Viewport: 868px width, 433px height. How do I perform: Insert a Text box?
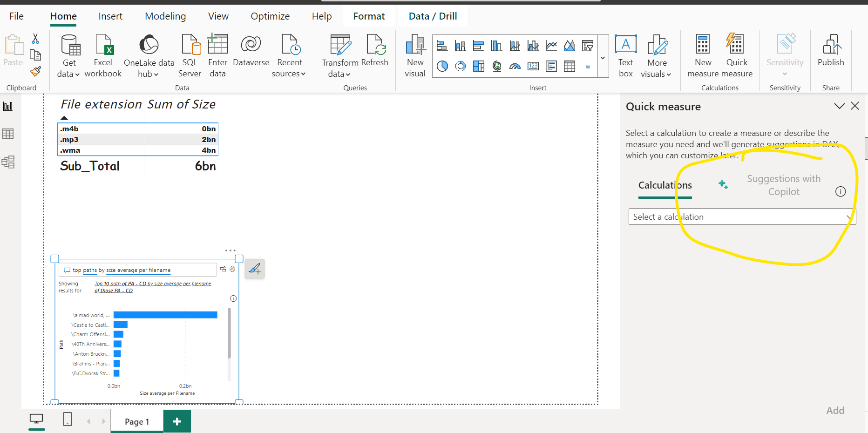pos(625,56)
